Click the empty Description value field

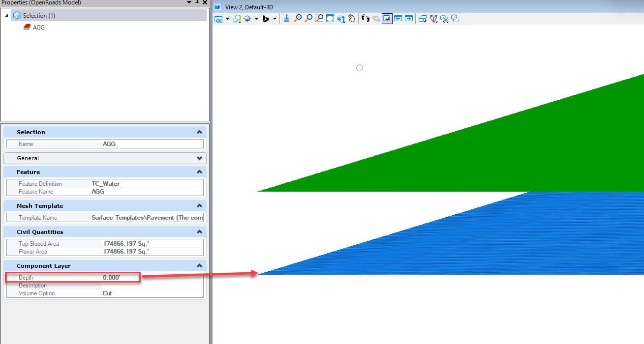[x=152, y=286]
